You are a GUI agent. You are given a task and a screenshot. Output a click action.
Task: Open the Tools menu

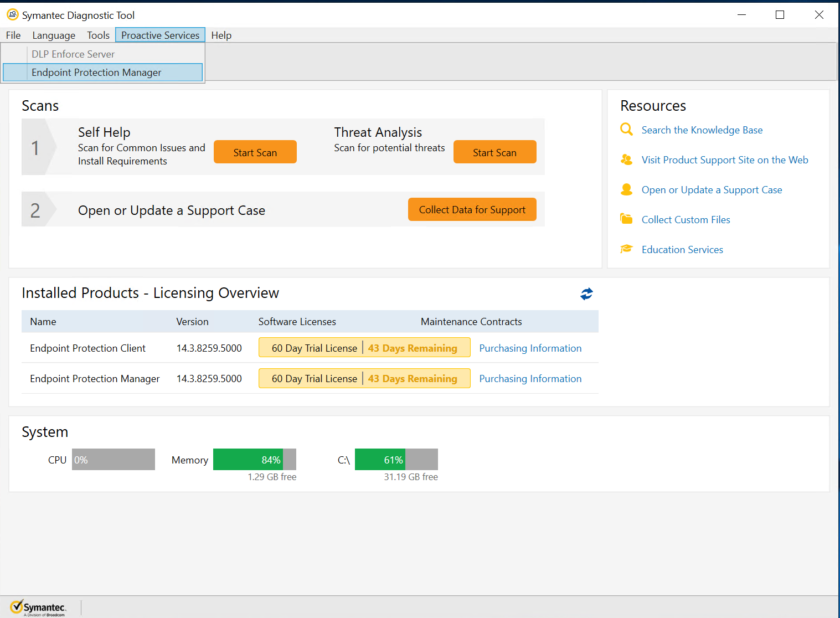click(x=98, y=35)
